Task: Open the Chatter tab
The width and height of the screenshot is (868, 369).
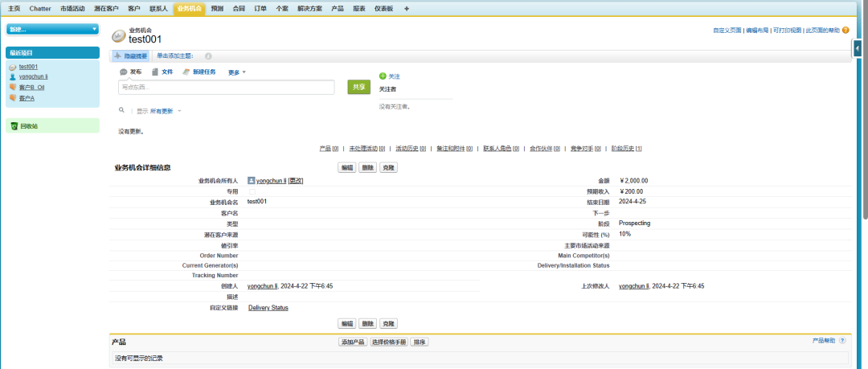Action: (x=40, y=9)
